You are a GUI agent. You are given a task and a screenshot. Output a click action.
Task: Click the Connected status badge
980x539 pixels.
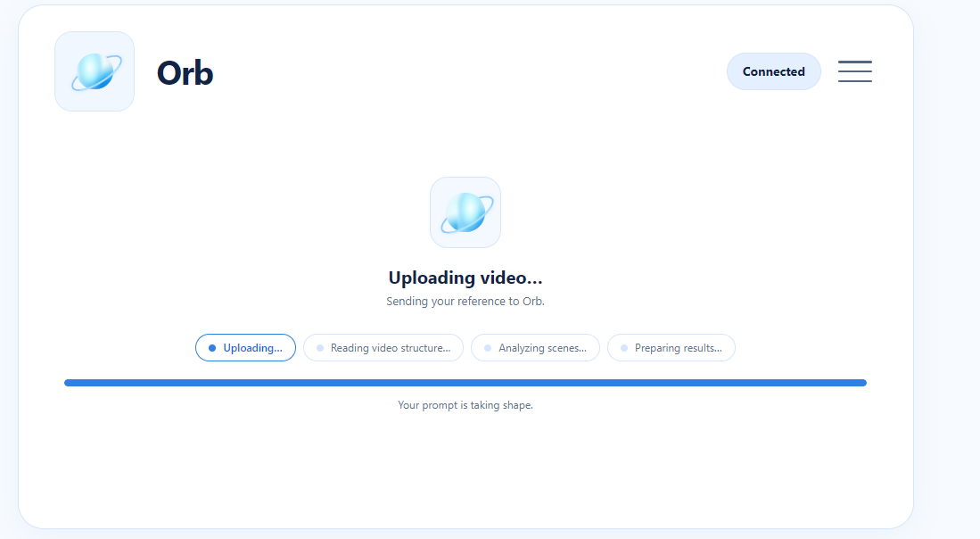pos(774,71)
